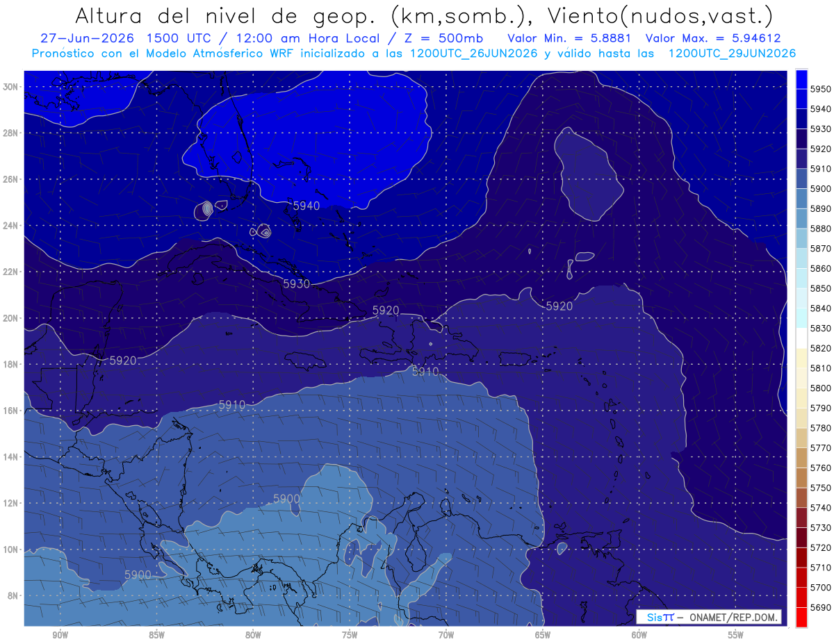Screen dimensions: 834x644
Task: Click the 90W longitude axis label
Action: [60, 635]
